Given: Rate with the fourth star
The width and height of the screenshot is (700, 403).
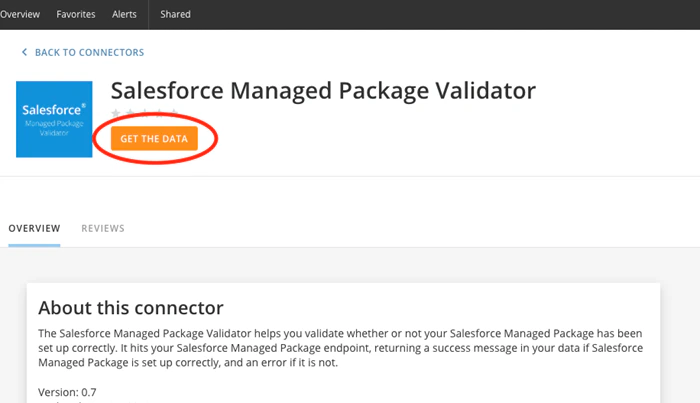Looking at the screenshot, I should 160,112.
